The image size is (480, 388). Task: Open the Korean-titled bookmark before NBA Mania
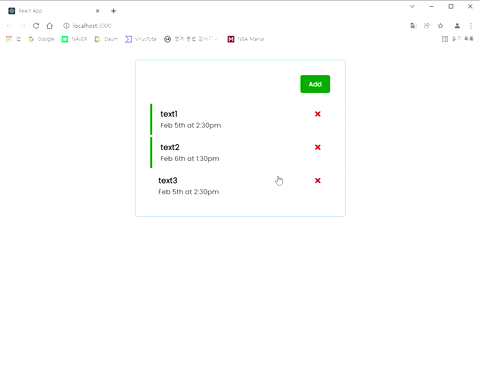tap(192, 39)
